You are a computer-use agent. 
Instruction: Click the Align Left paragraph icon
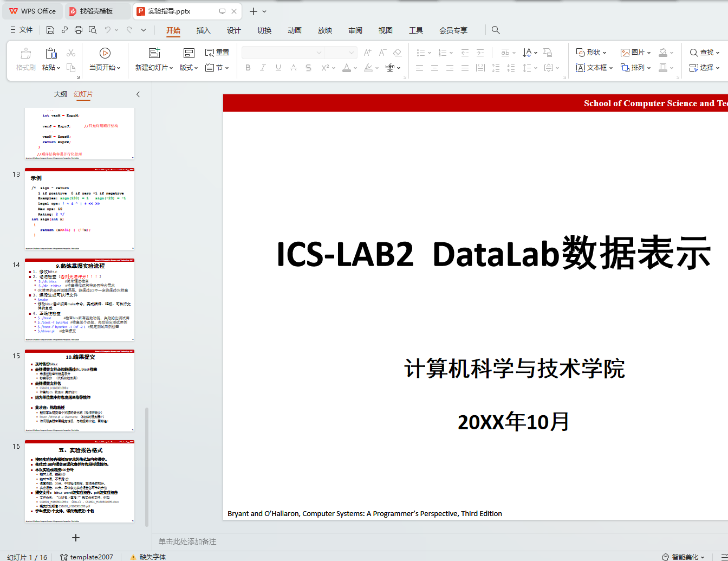419,68
